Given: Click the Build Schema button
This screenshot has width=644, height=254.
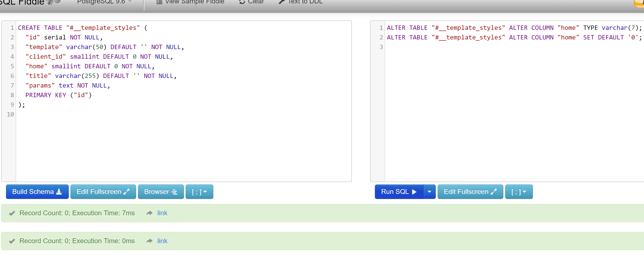Looking at the screenshot, I should (37, 191).
